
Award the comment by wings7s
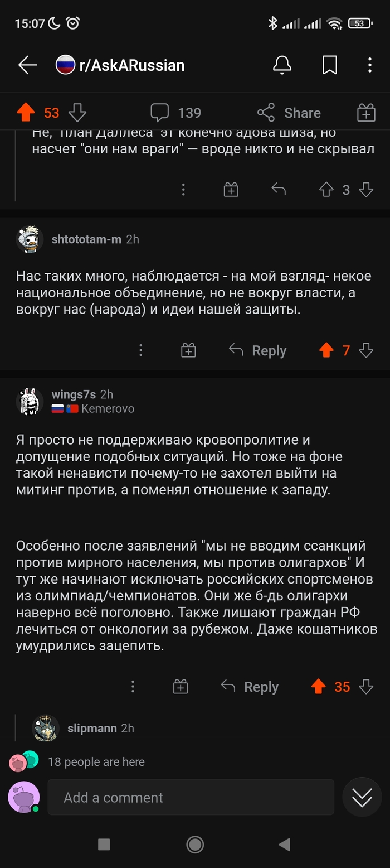pyautogui.click(x=181, y=687)
